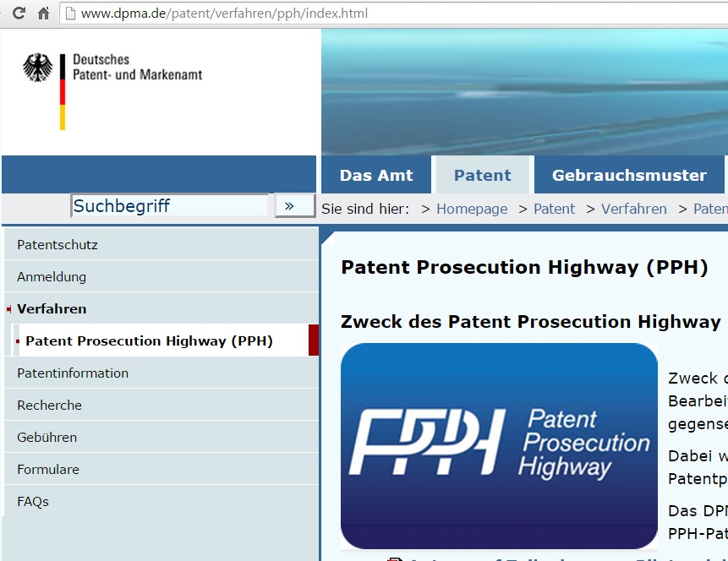The height and width of the screenshot is (561, 728).
Task: Open Patentinformation in the sidebar
Action: tap(161, 373)
